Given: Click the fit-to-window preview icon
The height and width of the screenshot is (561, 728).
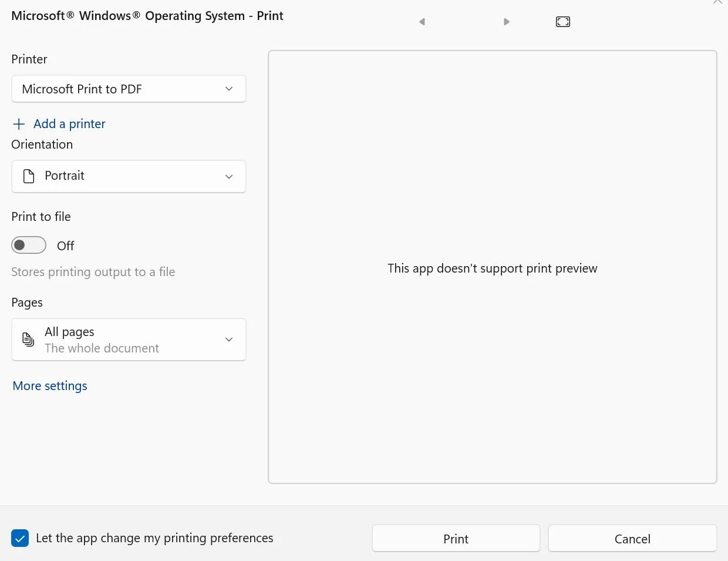Looking at the screenshot, I should [x=562, y=22].
